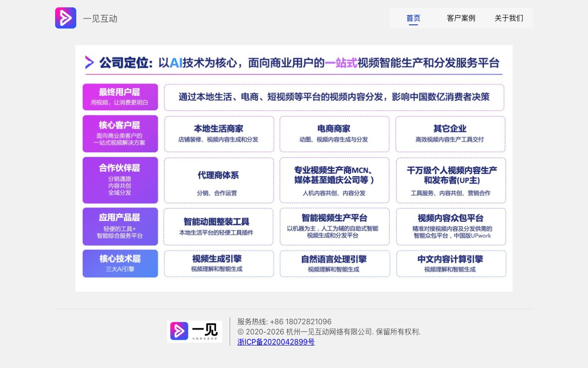Image resolution: width=588 pixels, height=368 pixels.
Task: Click the 核心技术层 block
Action: click(x=120, y=263)
